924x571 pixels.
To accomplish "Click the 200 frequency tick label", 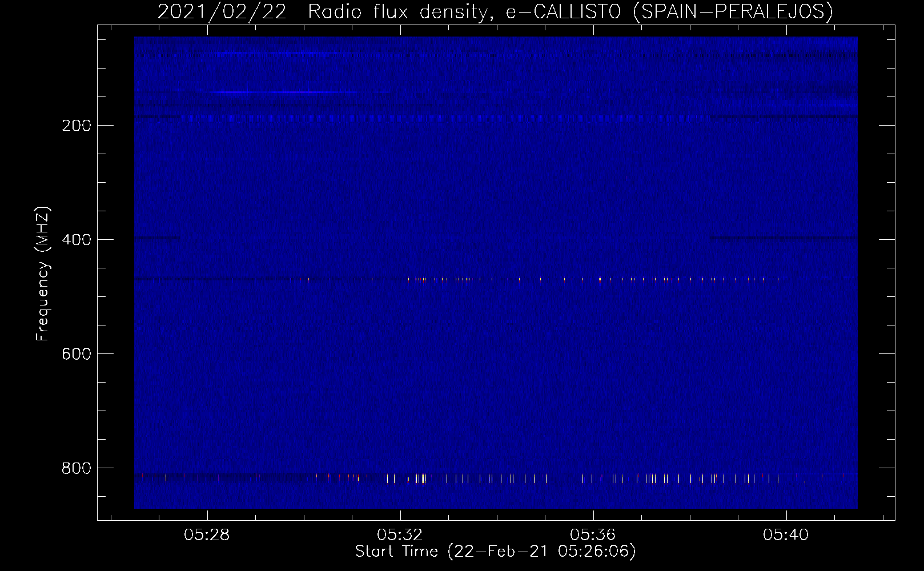I will [x=76, y=126].
